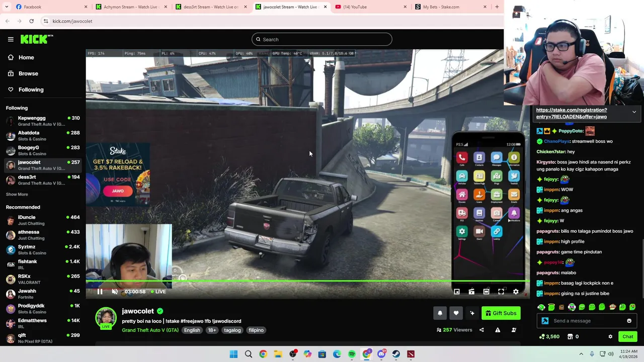The height and width of the screenshot is (362, 644).
Task: Open Kepwenggg channel from Following
Action: [43, 121]
